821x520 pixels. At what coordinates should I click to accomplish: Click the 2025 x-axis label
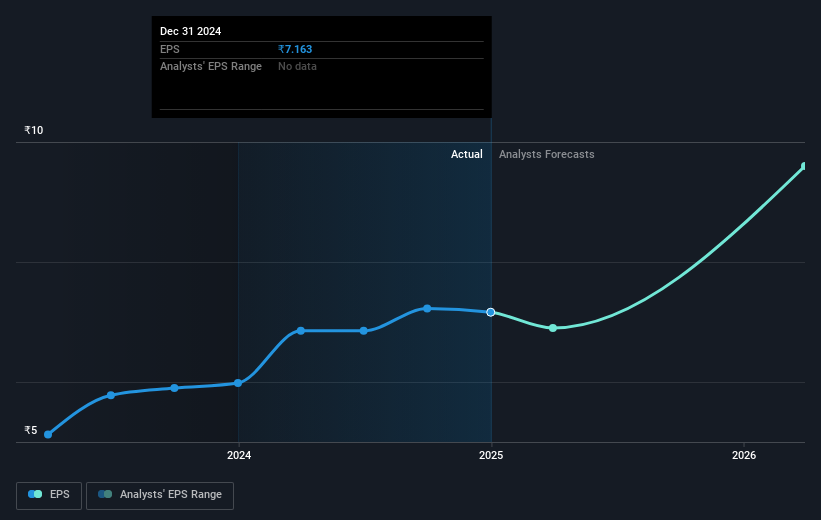pos(491,455)
